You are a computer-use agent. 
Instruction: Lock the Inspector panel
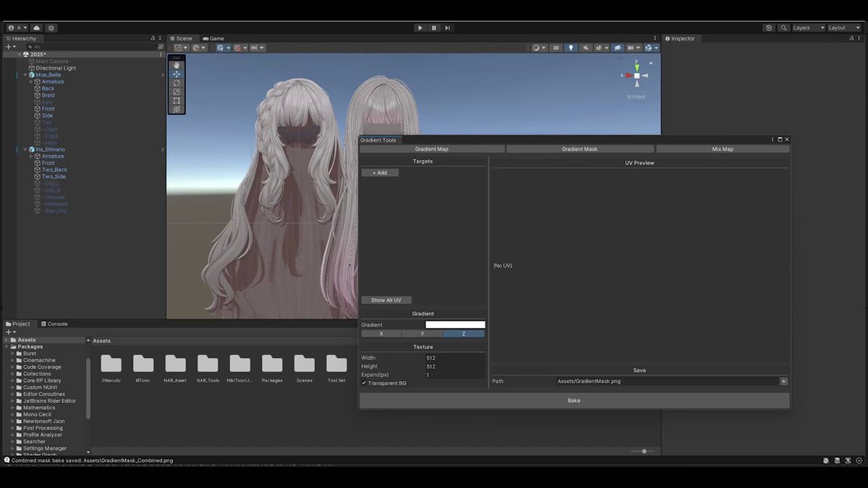click(852, 38)
